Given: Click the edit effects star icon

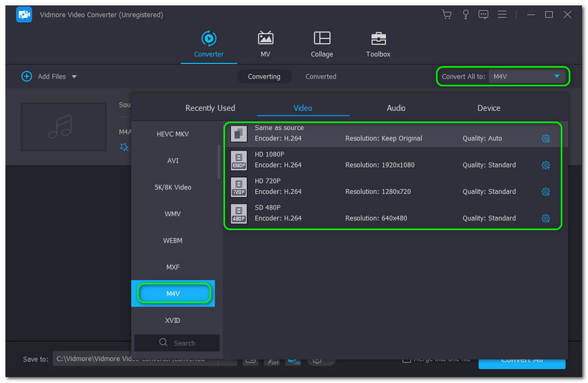Looking at the screenshot, I should [124, 147].
